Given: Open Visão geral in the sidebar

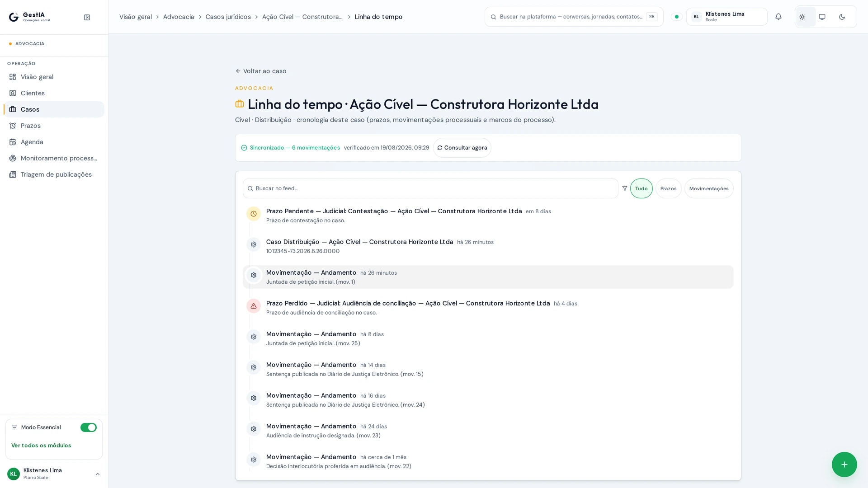Looking at the screenshot, I should [x=54, y=77].
